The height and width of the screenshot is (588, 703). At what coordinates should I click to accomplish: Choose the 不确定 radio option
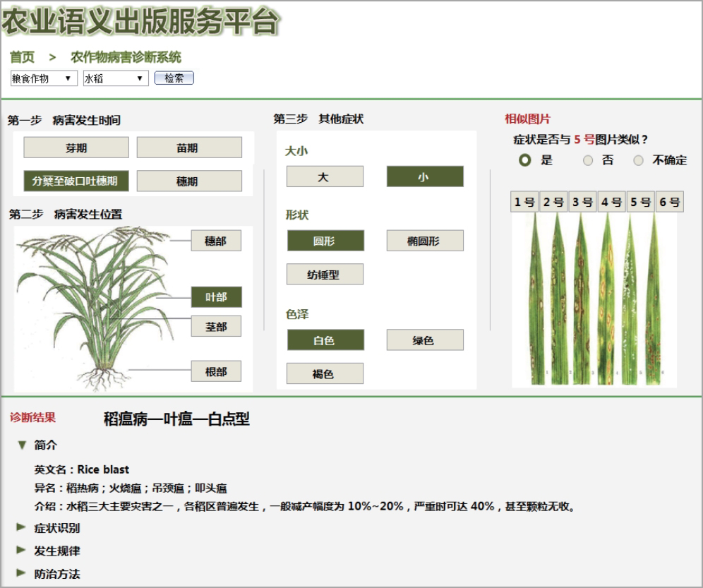(639, 161)
